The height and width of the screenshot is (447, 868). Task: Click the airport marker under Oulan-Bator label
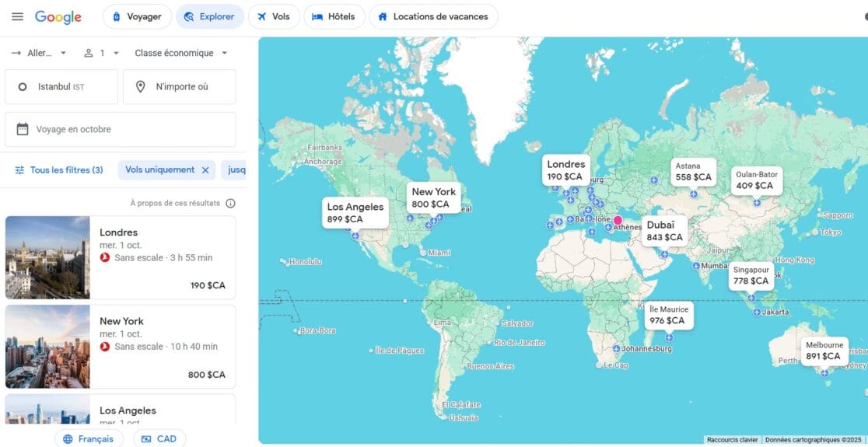tap(757, 202)
